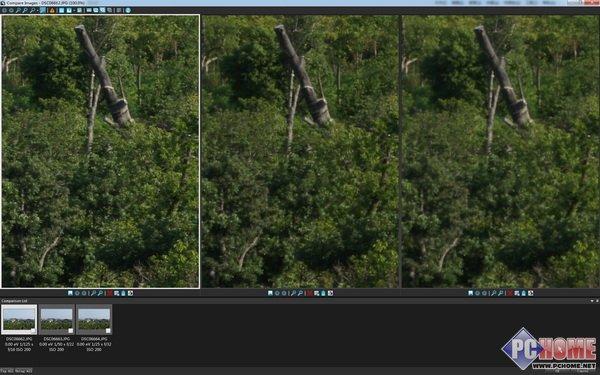The width and height of the screenshot is (600, 375).
Task: Zoom in on the left image pane
Action: point(93,293)
